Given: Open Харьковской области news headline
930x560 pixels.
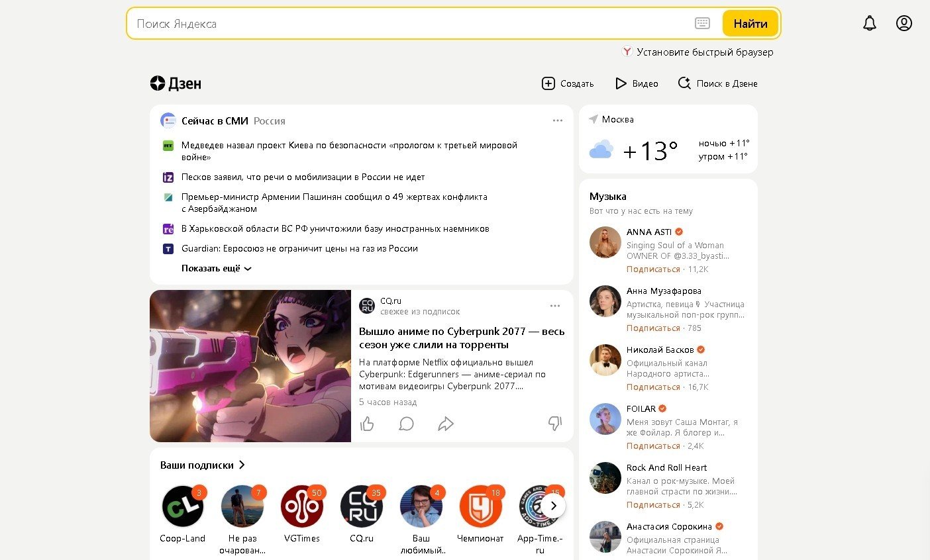Looking at the screenshot, I should coord(335,229).
